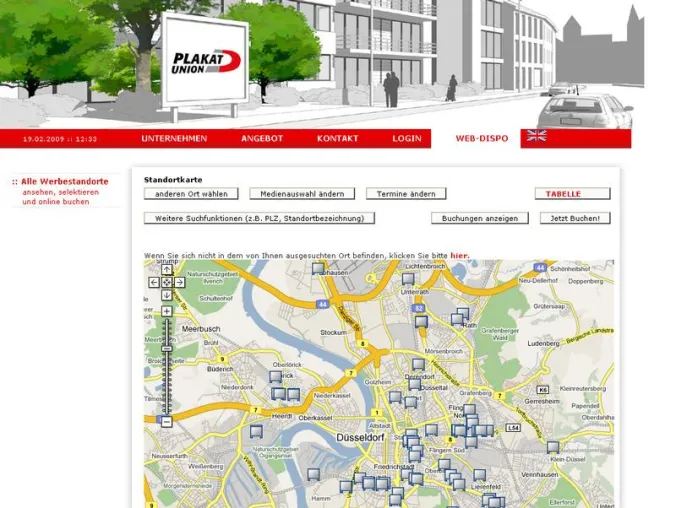Click the date and time display
676x508 pixels.
click(x=60, y=139)
